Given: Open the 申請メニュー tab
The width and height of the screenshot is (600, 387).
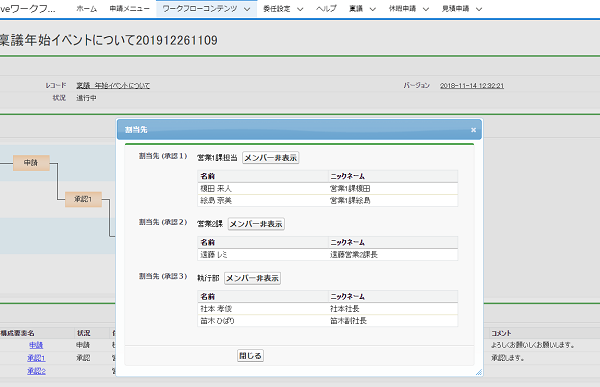Looking at the screenshot, I should click(129, 8).
